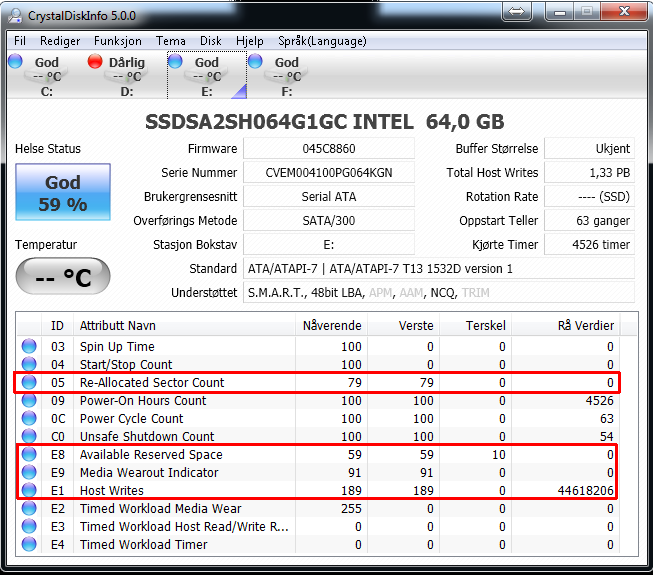Image resolution: width=653 pixels, height=575 pixels.
Task: Click the Understøttet features field
Action: coord(439,293)
